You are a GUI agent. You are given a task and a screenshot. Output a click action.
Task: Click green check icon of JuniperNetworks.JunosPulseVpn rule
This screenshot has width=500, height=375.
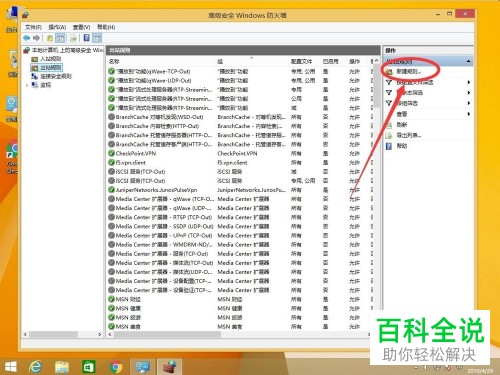(x=111, y=190)
